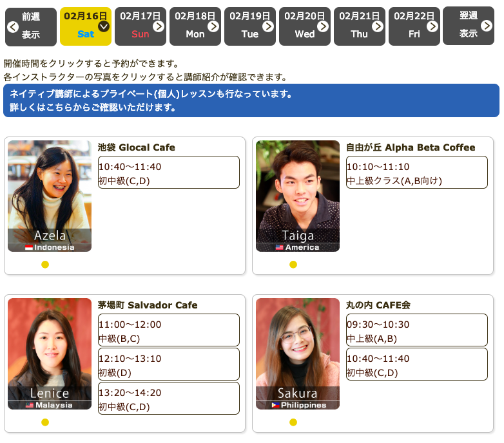504x443 pixels.
Task: Book Azela's 10:40~11:40 lesson slot
Action: [x=169, y=173]
